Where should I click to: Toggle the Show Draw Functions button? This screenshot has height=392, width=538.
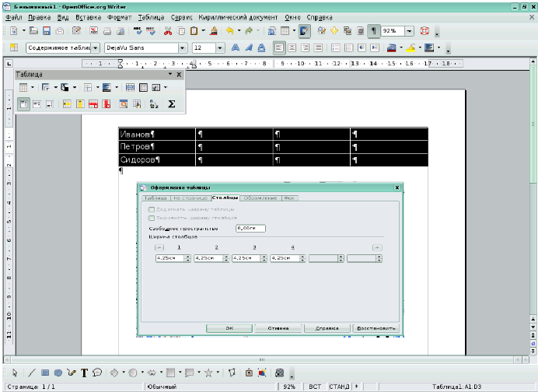click(304, 31)
